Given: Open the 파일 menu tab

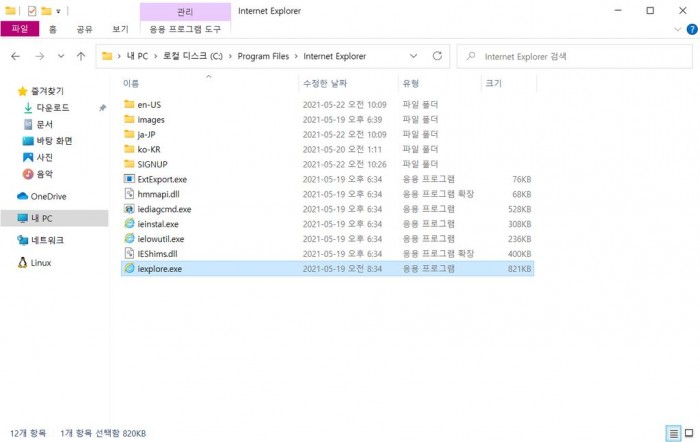Looking at the screenshot, I should (x=20, y=29).
